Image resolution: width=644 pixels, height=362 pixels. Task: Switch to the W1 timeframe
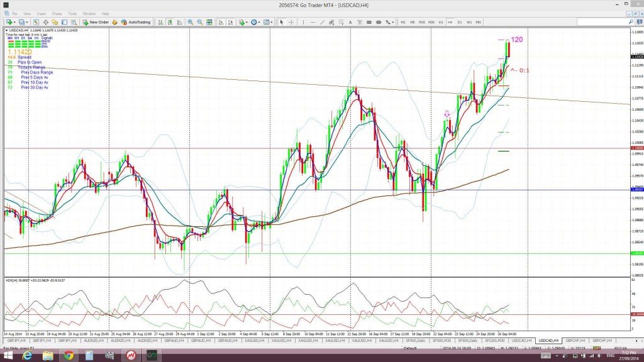click(469, 22)
